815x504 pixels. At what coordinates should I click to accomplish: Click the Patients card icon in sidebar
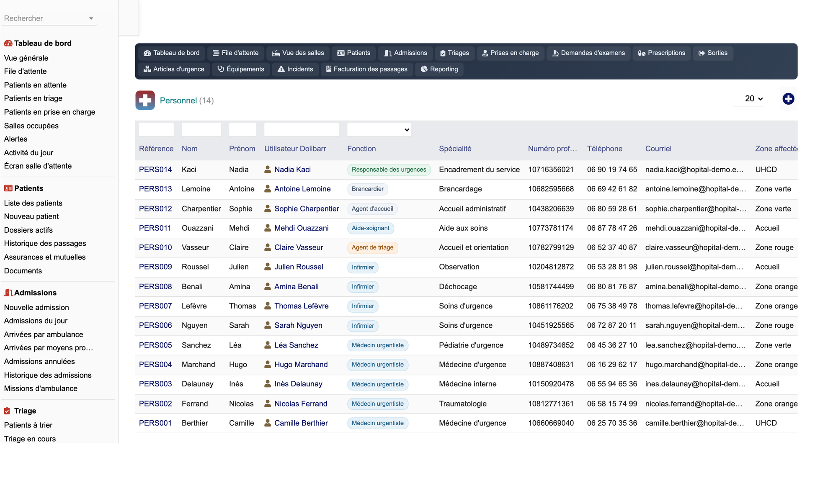coord(8,188)
